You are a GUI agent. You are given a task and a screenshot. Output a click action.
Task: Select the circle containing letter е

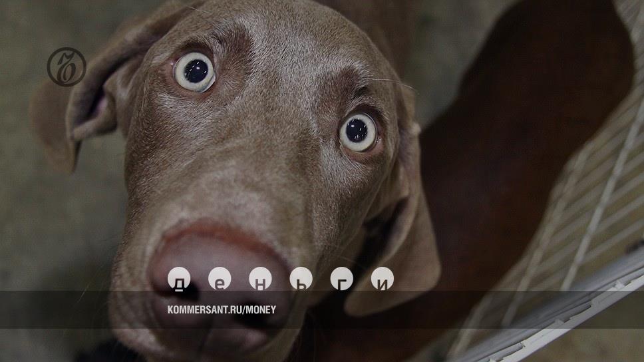tap(220, 279)
